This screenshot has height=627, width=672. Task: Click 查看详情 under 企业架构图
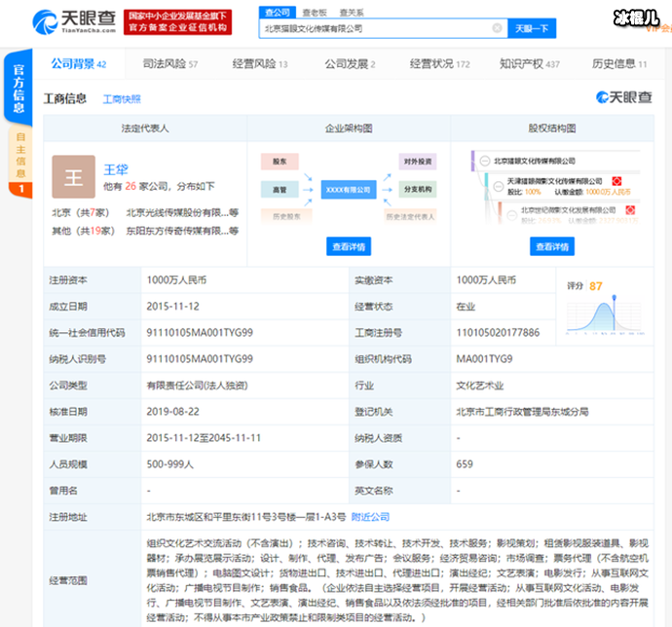click(349, 246)
